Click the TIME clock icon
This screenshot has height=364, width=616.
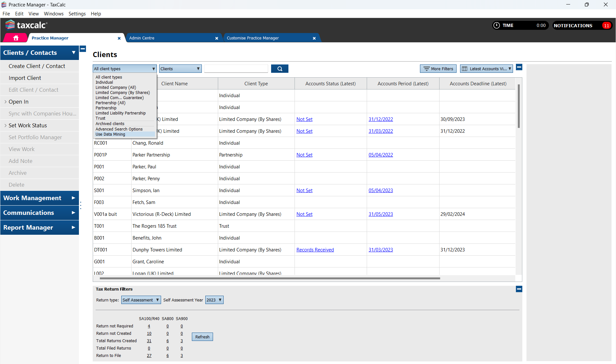(x=496, y=25)
